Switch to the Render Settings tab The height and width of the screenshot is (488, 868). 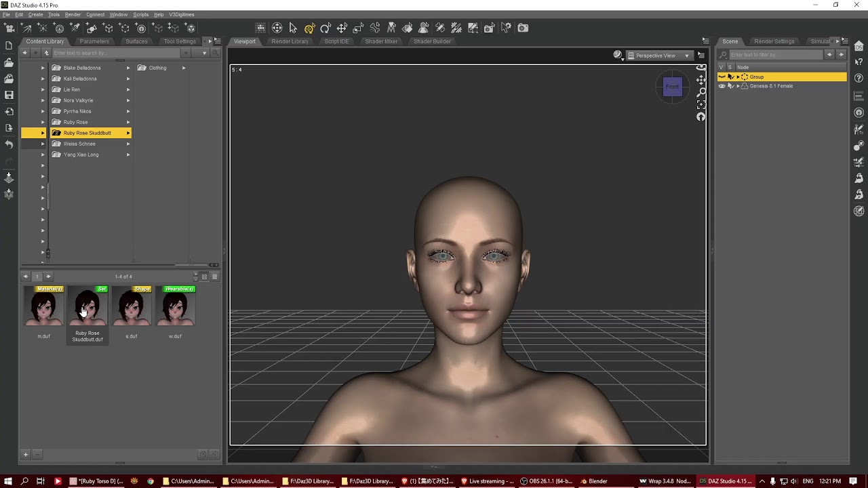point(774,41)
